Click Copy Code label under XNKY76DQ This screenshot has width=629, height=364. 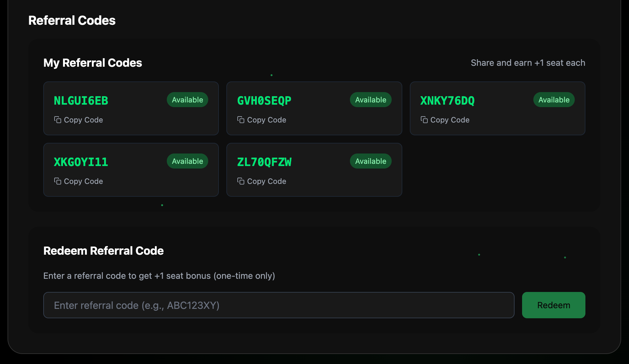pos(450,120)
